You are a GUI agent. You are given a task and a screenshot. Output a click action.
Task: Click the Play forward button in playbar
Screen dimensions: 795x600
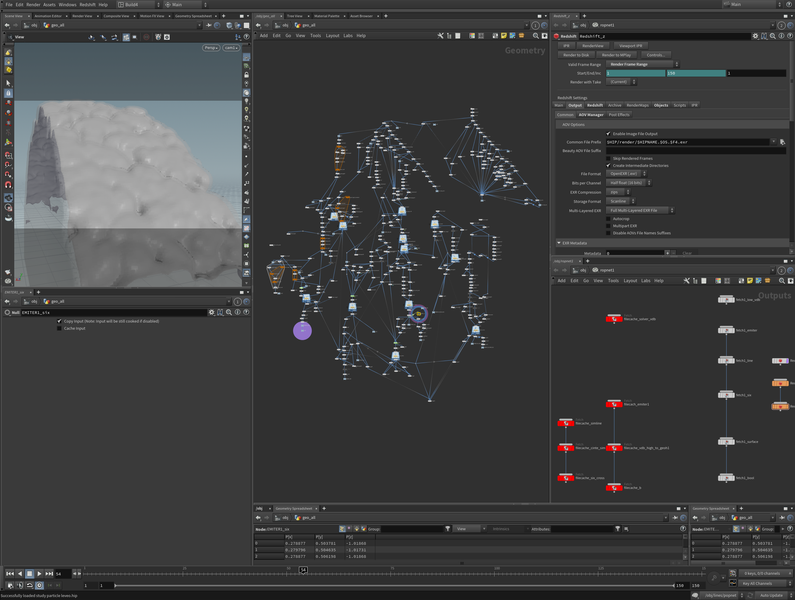point(39,573)
